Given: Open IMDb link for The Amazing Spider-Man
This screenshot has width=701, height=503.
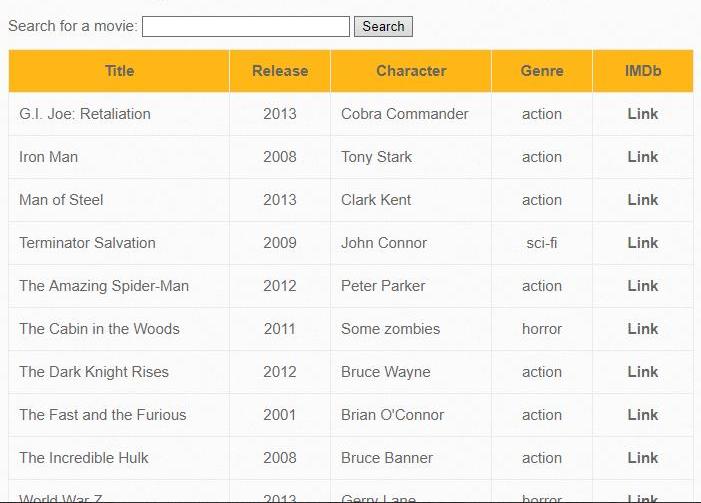Looking at the screenshot, I should (x=643, y=286).
